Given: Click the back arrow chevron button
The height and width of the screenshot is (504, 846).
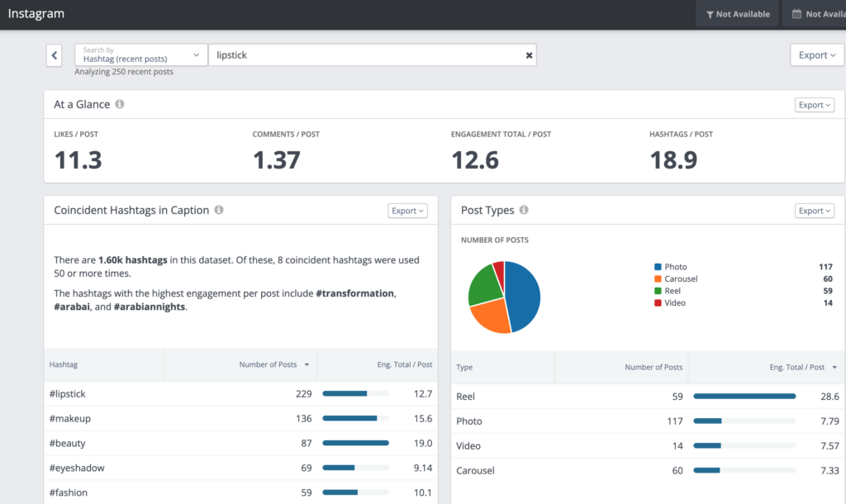Looking at the screenshot, I should [55, 55].
